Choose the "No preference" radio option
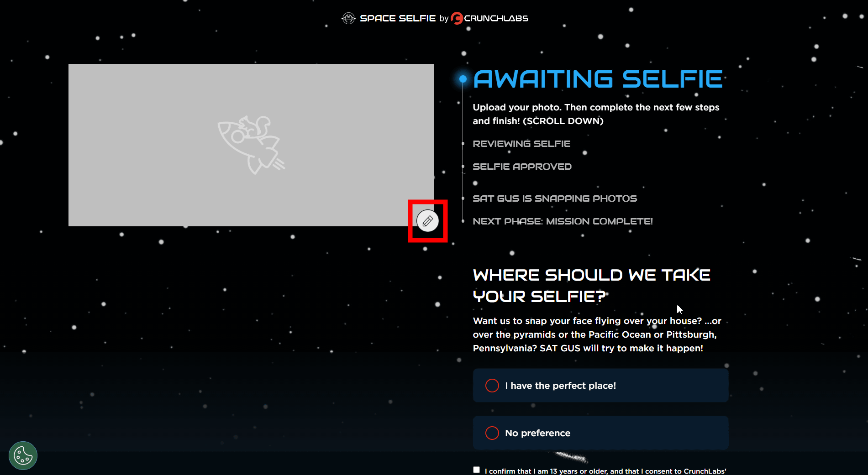Viewport: 868px width, 475px height. coord(600,433)
